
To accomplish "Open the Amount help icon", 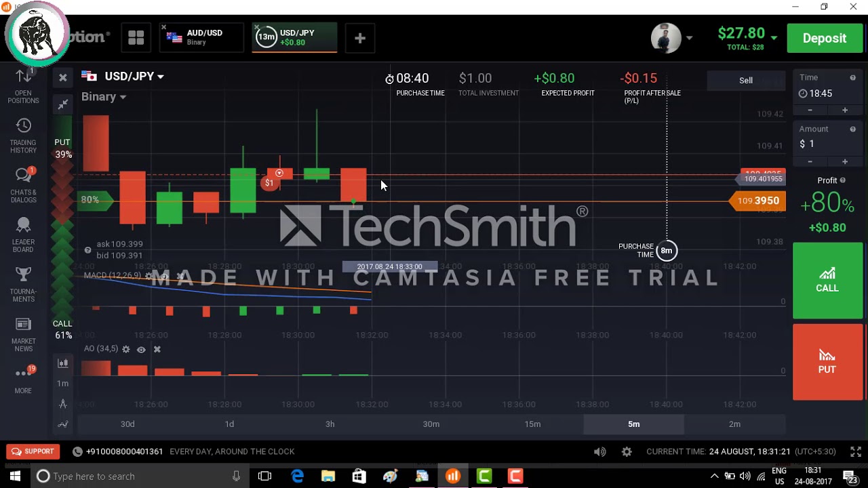I will tap(854, 129).
